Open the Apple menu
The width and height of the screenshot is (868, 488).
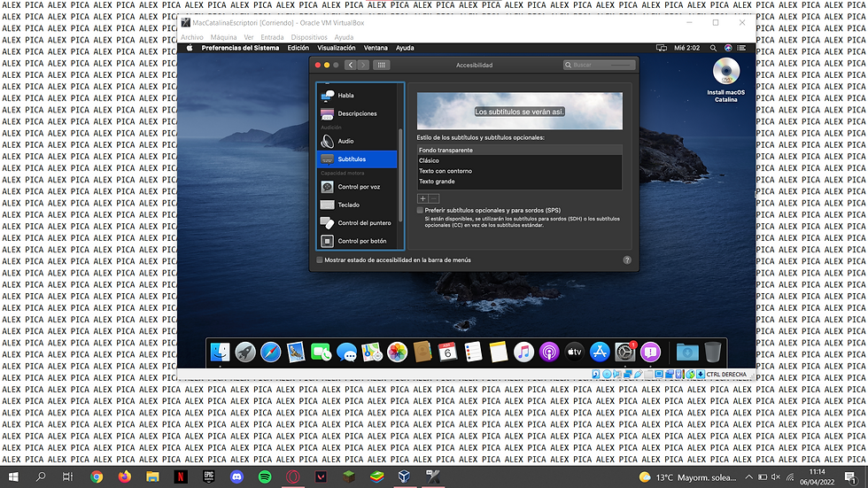pyautogui.click(x=190, y=48)
